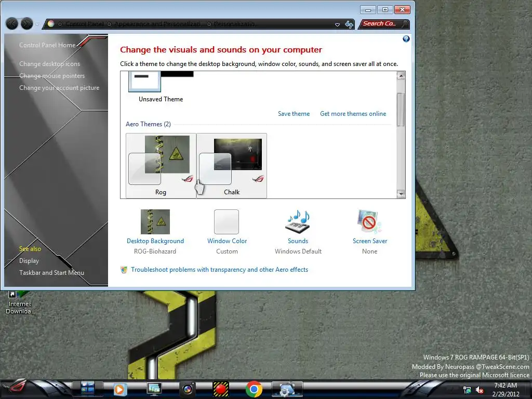Open the monitor display taskbar icon
The height and width of the screenshot is (399, 532).
tap(154, 389)
